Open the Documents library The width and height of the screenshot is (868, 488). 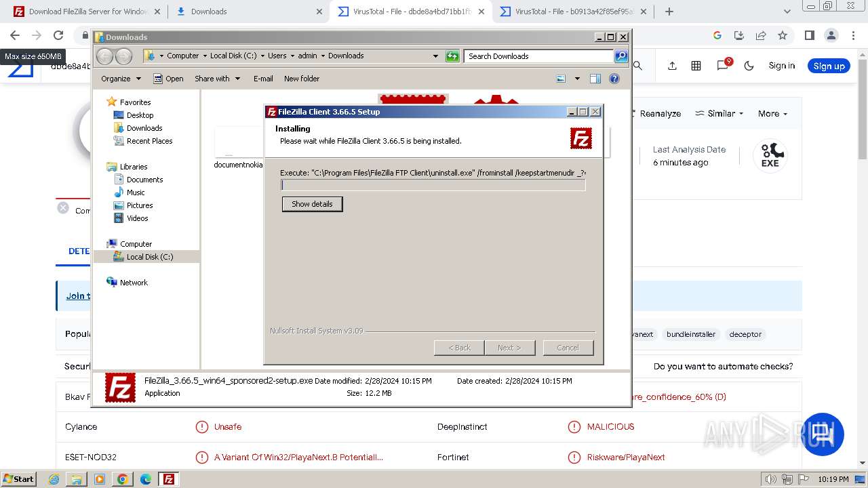[138, 180]
